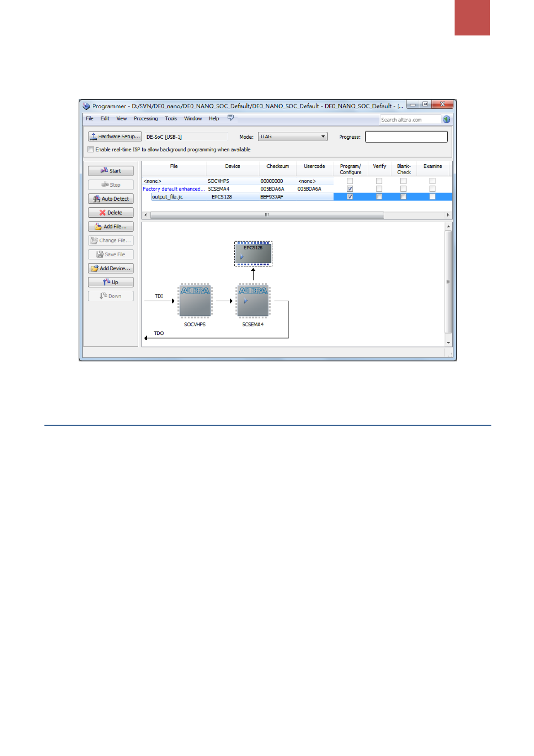This screenshot has height=756, width=534.
Task: Open the Window menu
Action: 193,119
